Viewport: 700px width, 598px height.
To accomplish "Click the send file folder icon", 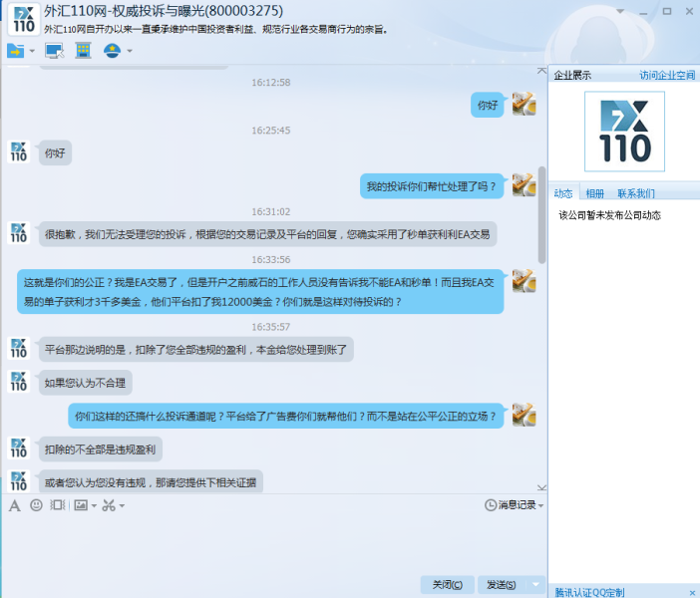I will coord(16,51).
